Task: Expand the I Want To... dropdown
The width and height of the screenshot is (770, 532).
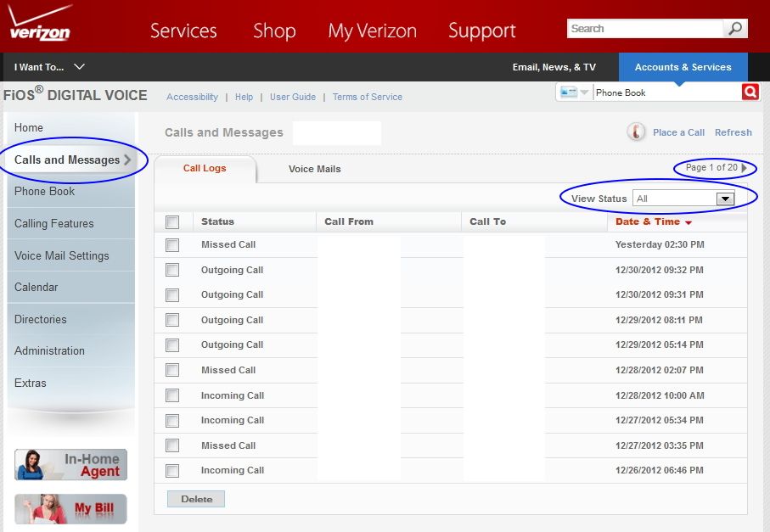Action: point(49,67)
